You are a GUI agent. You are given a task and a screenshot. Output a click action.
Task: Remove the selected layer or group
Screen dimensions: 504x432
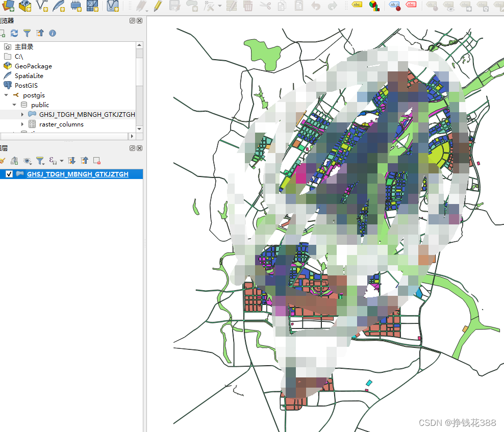96,161
